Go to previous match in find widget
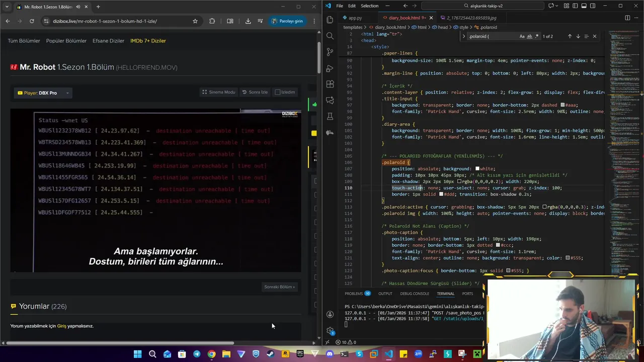Image resolution: width=644 pixels, height=362 pixels. (570, 36)
